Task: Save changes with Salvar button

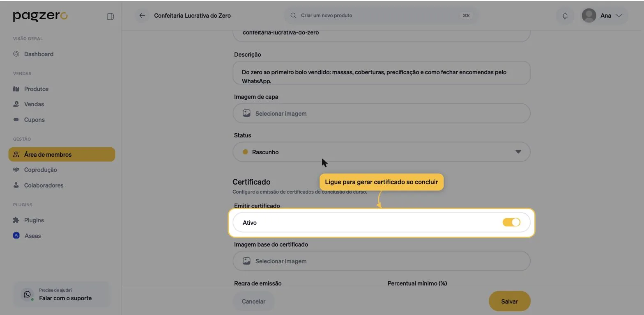Action: (509, 301)
